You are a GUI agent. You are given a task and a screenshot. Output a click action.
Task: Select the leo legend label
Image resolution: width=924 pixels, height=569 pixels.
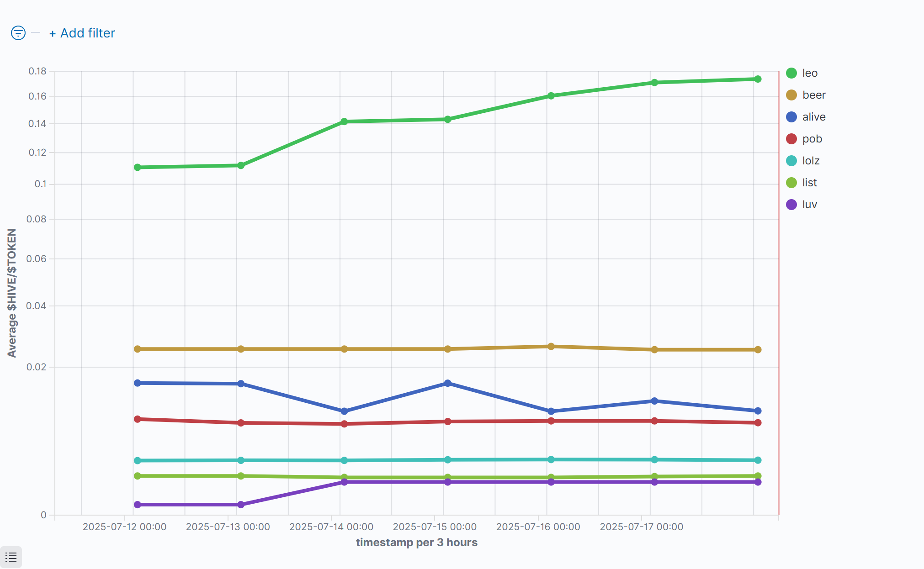tap(810, 73)
